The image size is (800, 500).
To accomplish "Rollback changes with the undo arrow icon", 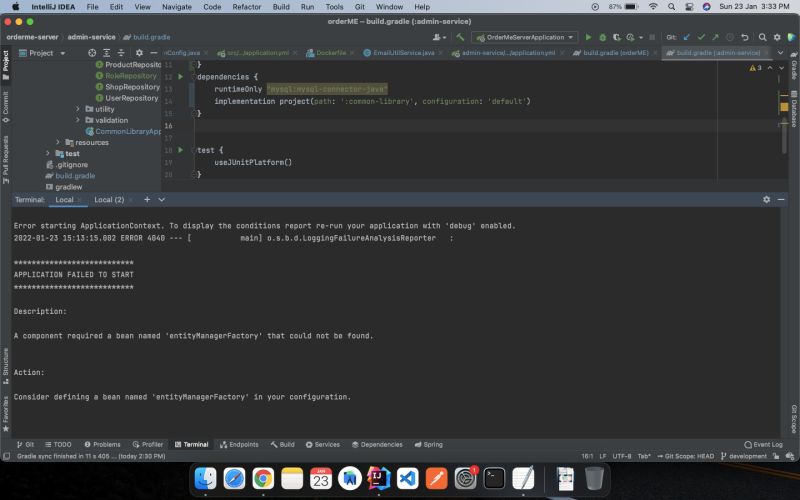I will point(745,37).
